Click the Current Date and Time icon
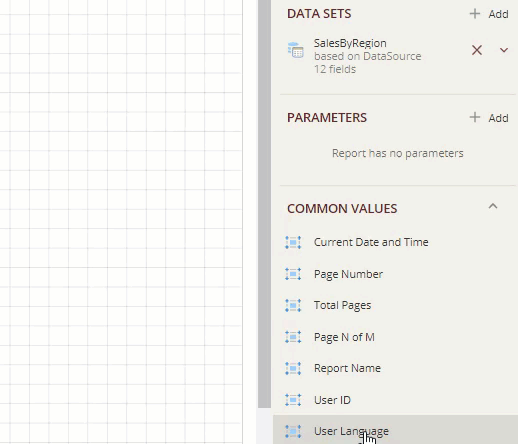 click(293, 242)
